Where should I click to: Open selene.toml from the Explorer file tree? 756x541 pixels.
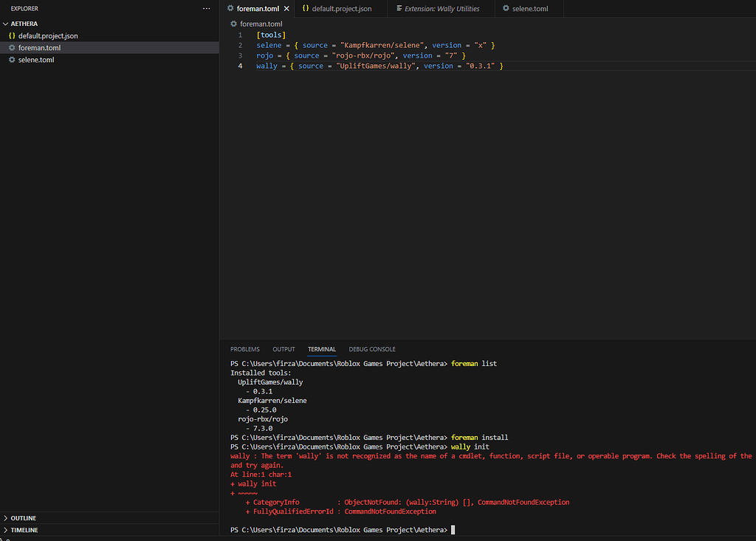pos(36,60)
